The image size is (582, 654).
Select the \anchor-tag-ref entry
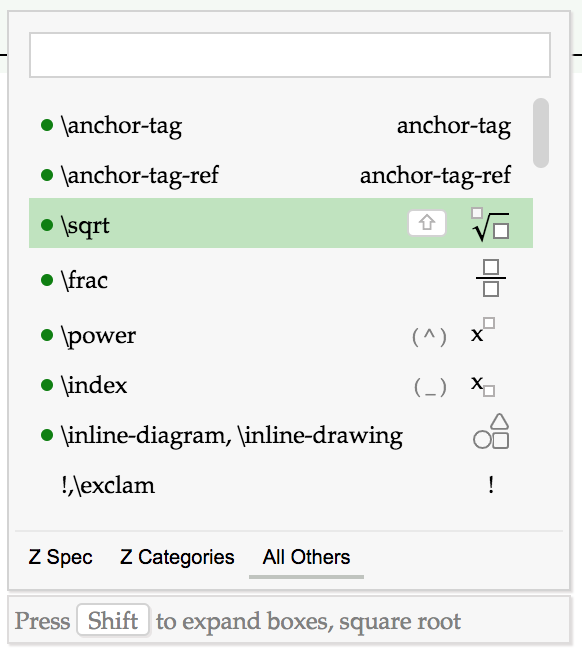click(281, 175)
